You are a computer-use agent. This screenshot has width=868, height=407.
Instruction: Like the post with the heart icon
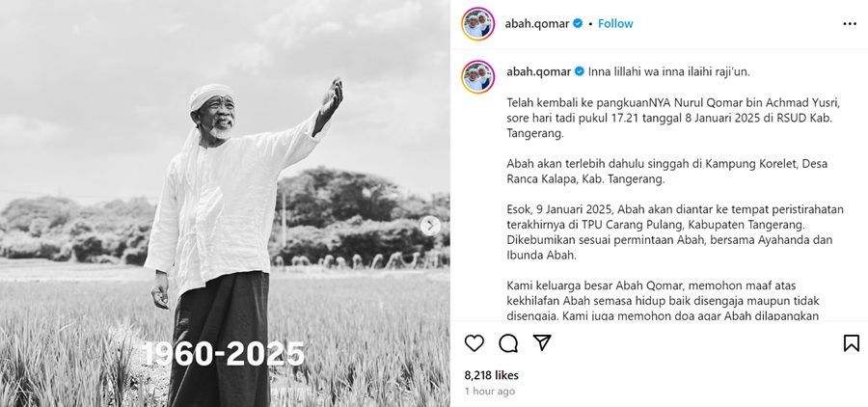pos(475,343)
